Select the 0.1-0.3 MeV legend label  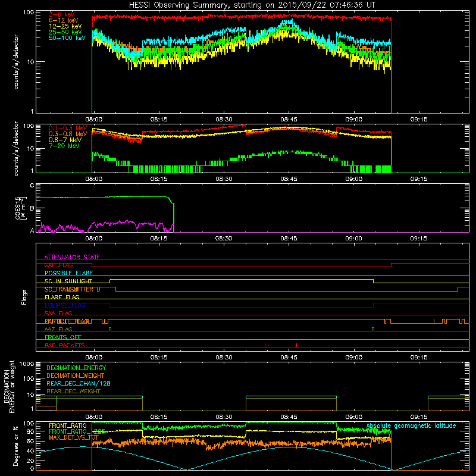[x=68, y=128]
